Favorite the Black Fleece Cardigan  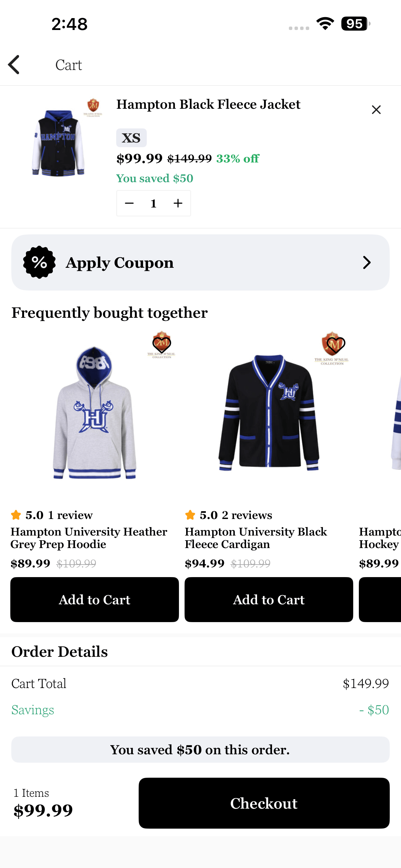(336, 344)
